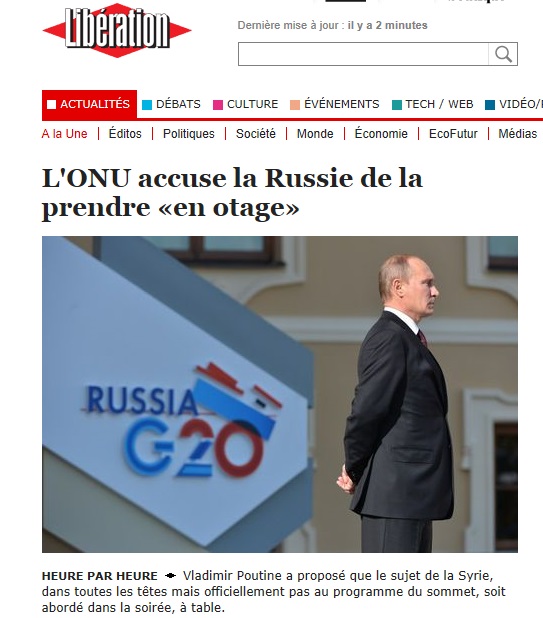The width and height of the screenshot is (543, 618).
Task: Go to the Tech / Web section
Action: pos(439,104)
